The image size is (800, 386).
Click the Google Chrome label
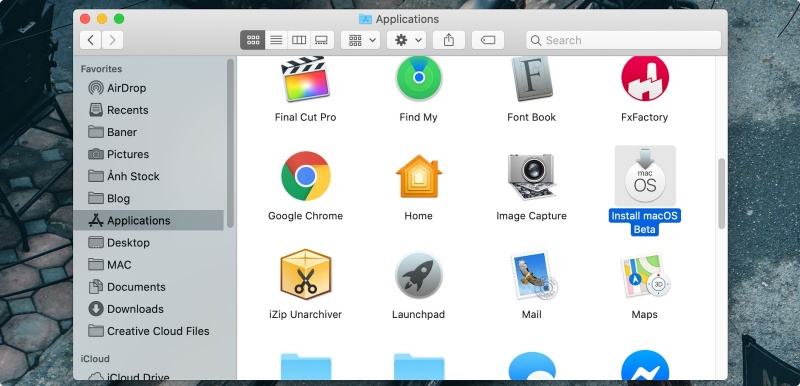[305, 216]
